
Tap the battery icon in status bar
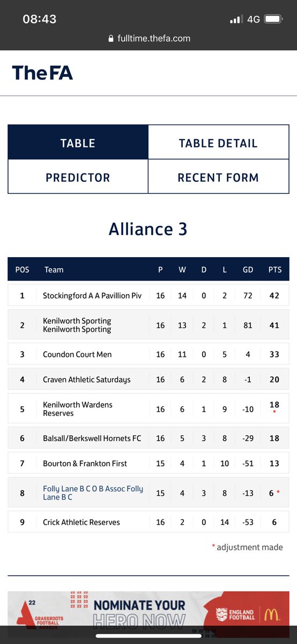pos(274,19)
